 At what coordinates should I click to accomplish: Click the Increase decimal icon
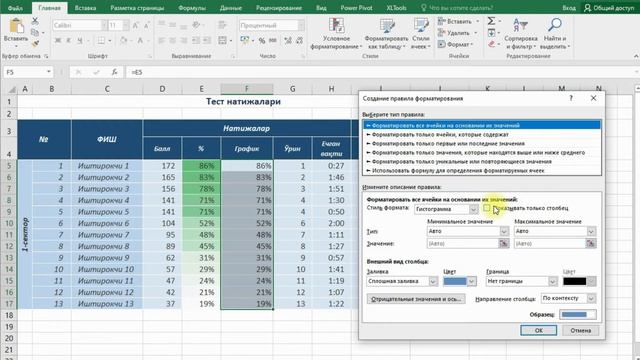288,40
